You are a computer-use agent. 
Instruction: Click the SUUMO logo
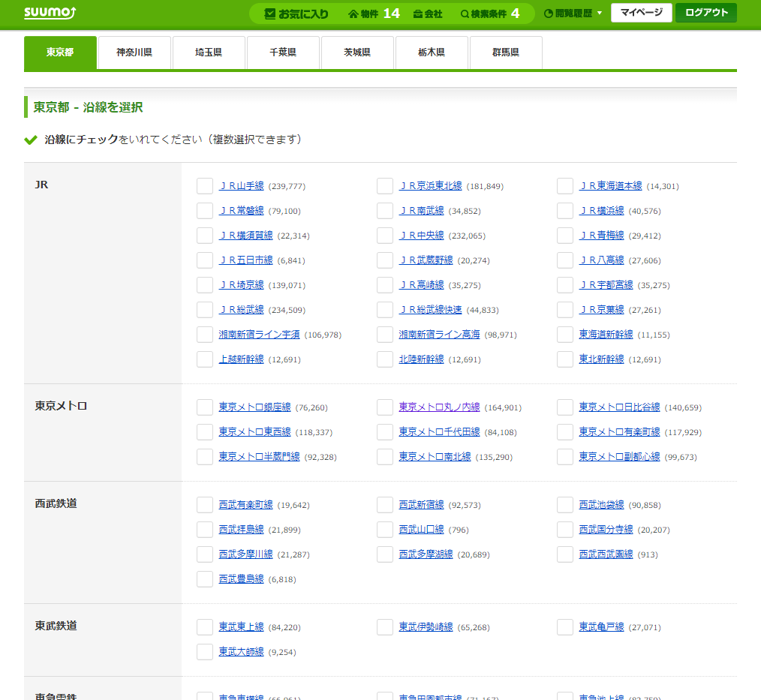[50, 13]
